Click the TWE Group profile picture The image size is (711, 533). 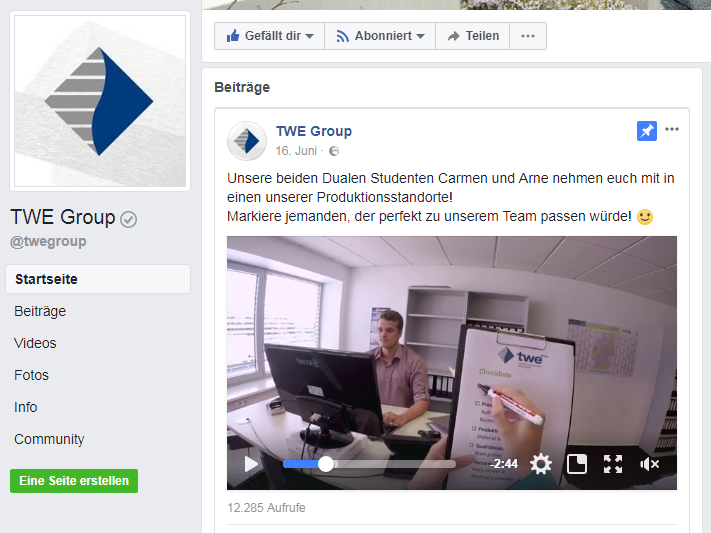tap(100, 101)
